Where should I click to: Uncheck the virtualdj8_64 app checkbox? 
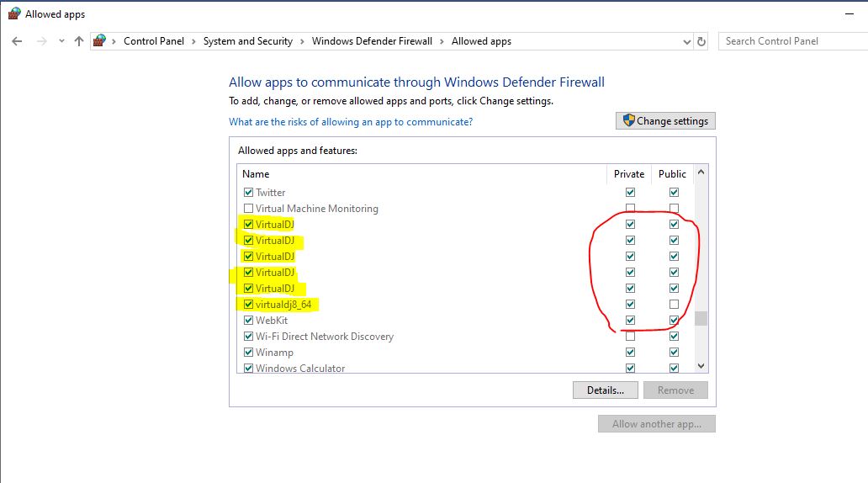[x=249, y=304]
